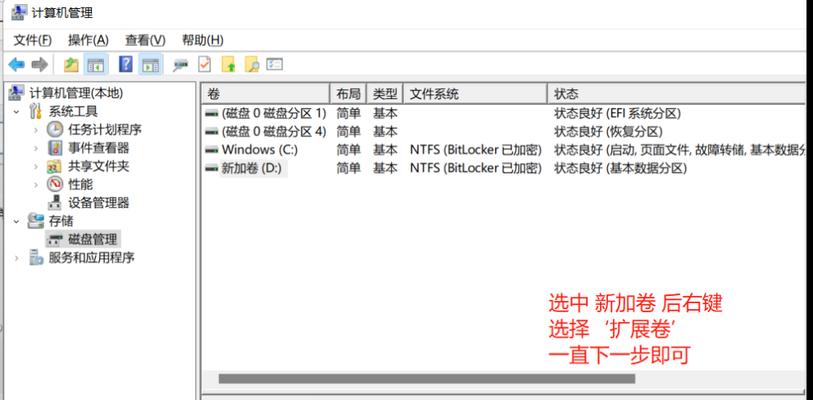This screenshot has height=400, width=813.
Task: Select 事件查看器 in the tree
Action: coord(99,148)
